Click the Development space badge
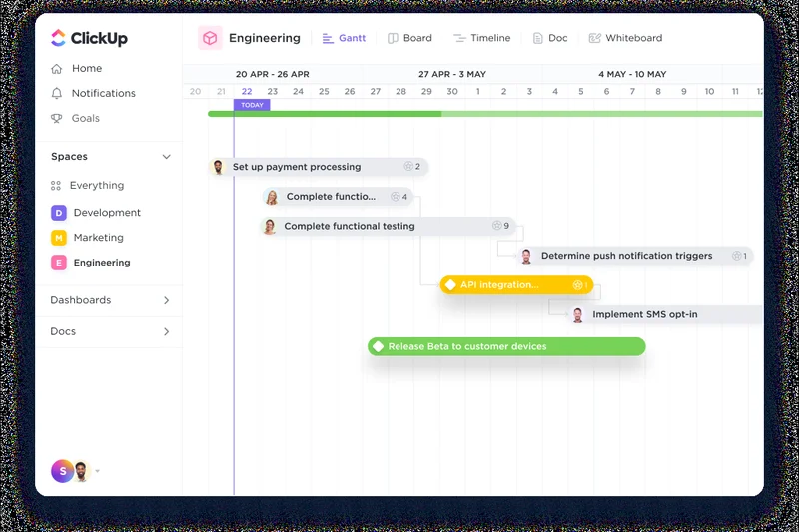The width and height of the screenshot is (799, 532). point(59,213)
